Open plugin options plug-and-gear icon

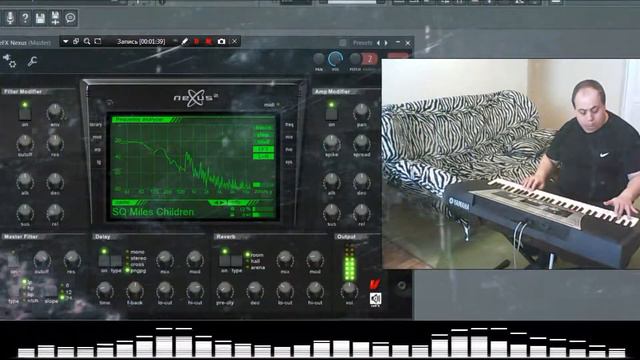click(x=9, y=61)
